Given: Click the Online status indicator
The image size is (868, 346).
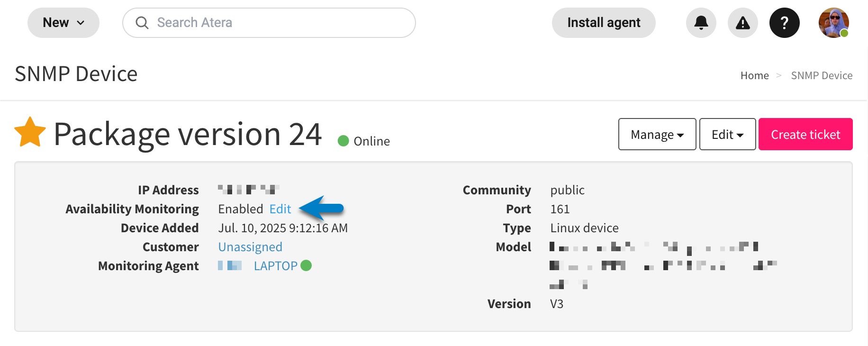Looking at the screenshot, I should tap(363, 141).
